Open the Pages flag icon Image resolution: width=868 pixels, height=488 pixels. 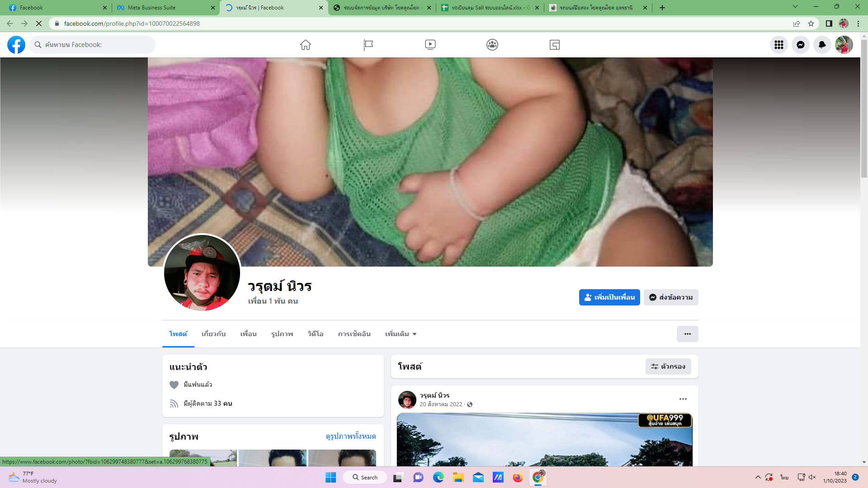tap(368, 45)
